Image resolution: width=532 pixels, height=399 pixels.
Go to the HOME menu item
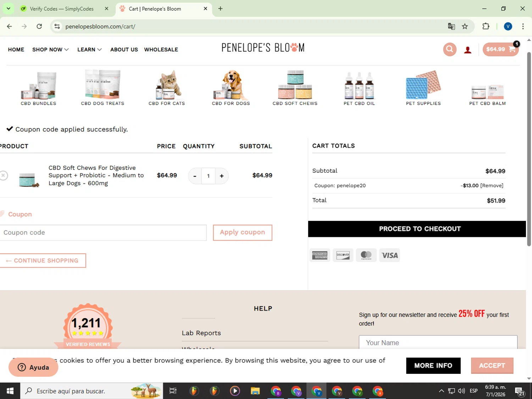(x=16, y=50)
